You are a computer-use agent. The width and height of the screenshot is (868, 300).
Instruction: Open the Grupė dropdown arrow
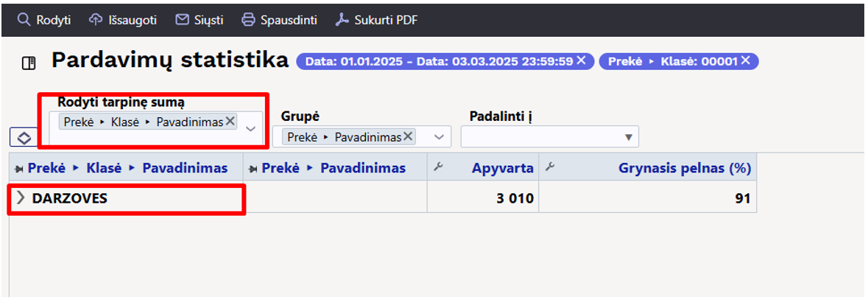tap(440, 136)
